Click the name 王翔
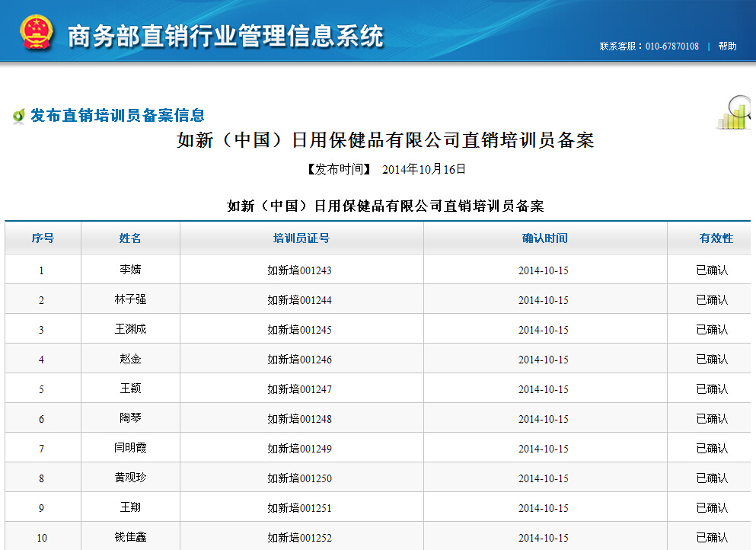Viewport: 756px width, 550px height. 130,507
